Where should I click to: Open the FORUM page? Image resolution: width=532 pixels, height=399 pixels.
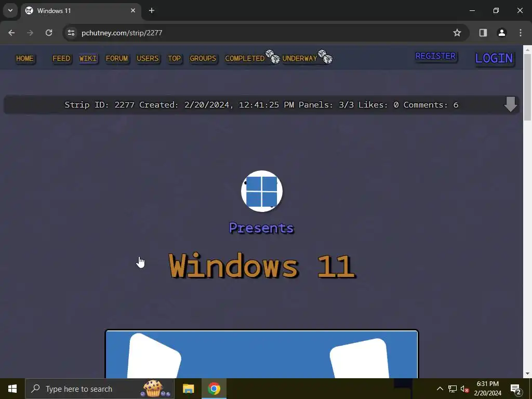tap(117, 58)
